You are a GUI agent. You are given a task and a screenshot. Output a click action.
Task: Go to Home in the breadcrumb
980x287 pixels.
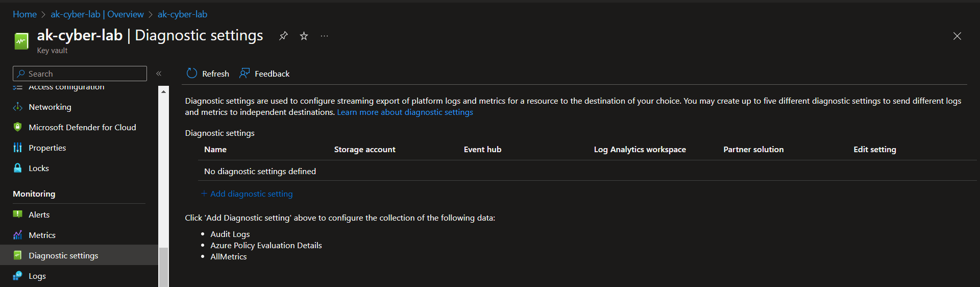pyautogui.click(x=24, y=14)
